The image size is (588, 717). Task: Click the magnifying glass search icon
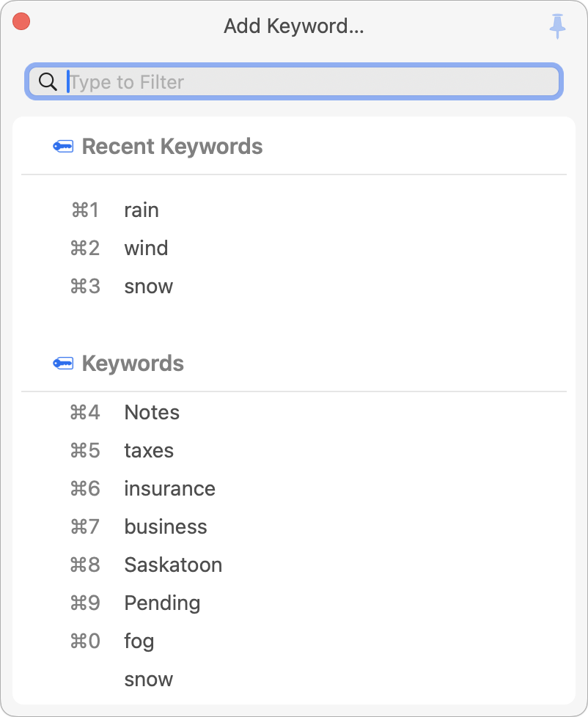tap(48, 82)
